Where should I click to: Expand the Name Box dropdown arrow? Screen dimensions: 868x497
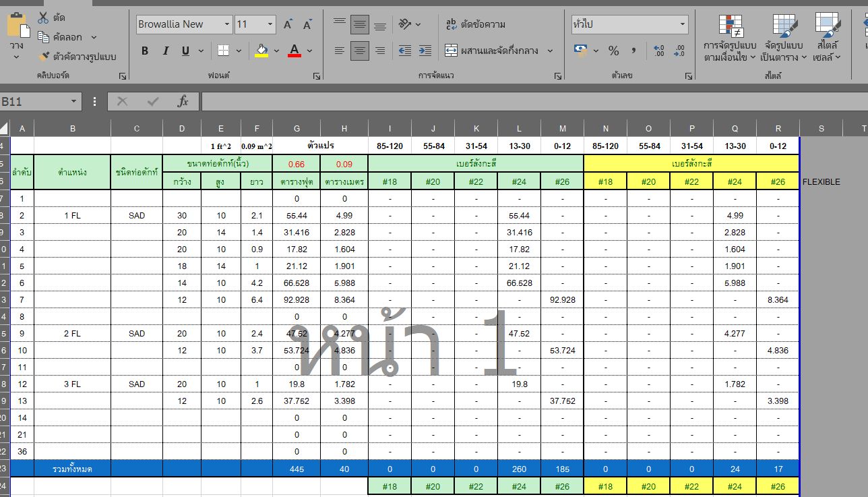[x=73, y=101]
